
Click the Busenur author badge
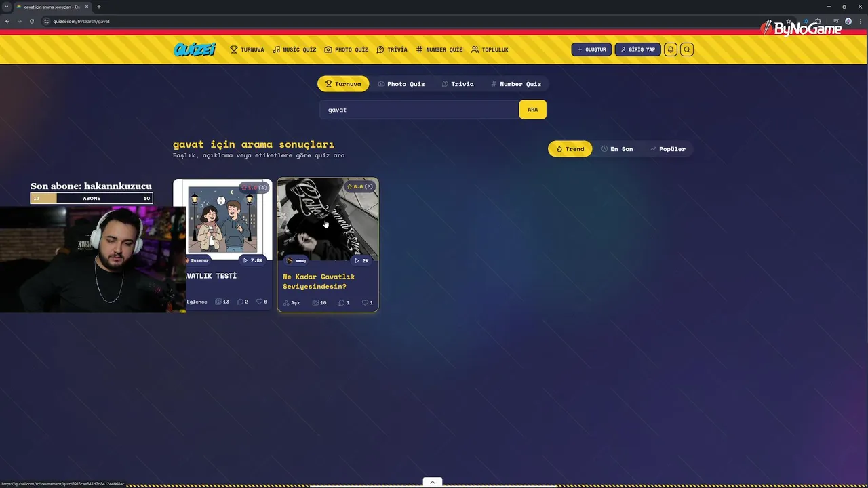197,260
